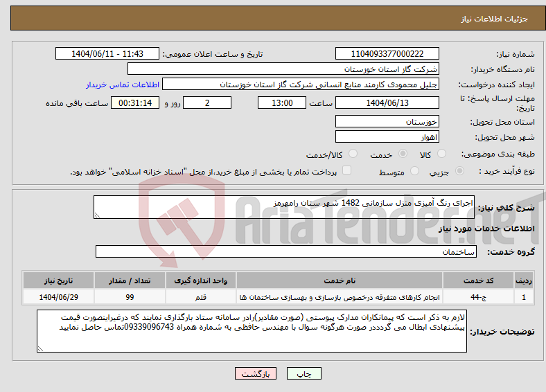Click the ردیف column header
This screenshot has height=392, width=546.
[x=524, y=280]
